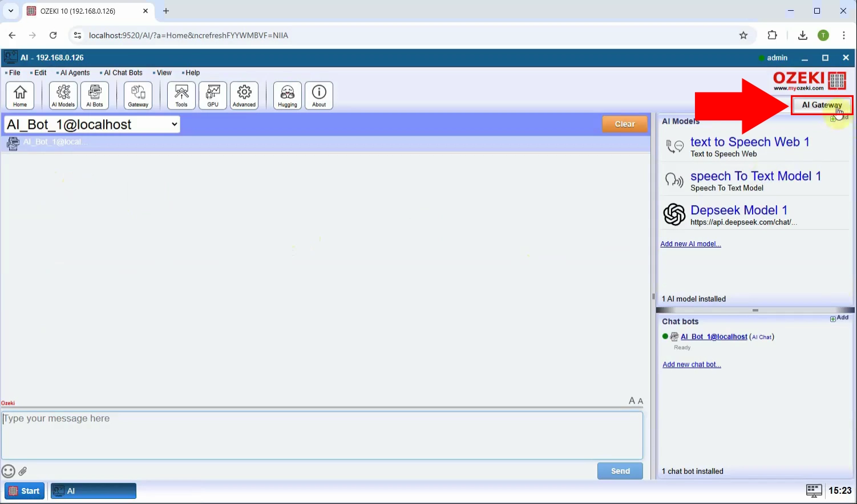Open the Home toolbar icon

coord(20,95)
